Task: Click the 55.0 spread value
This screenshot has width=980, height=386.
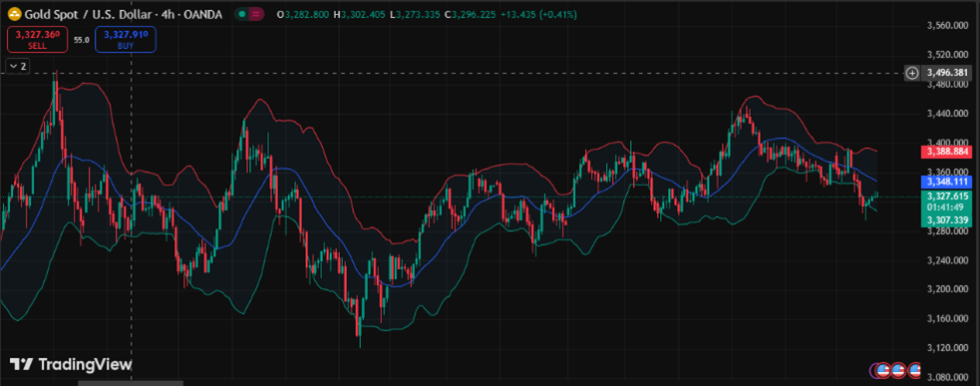Action: coord(81,40)
